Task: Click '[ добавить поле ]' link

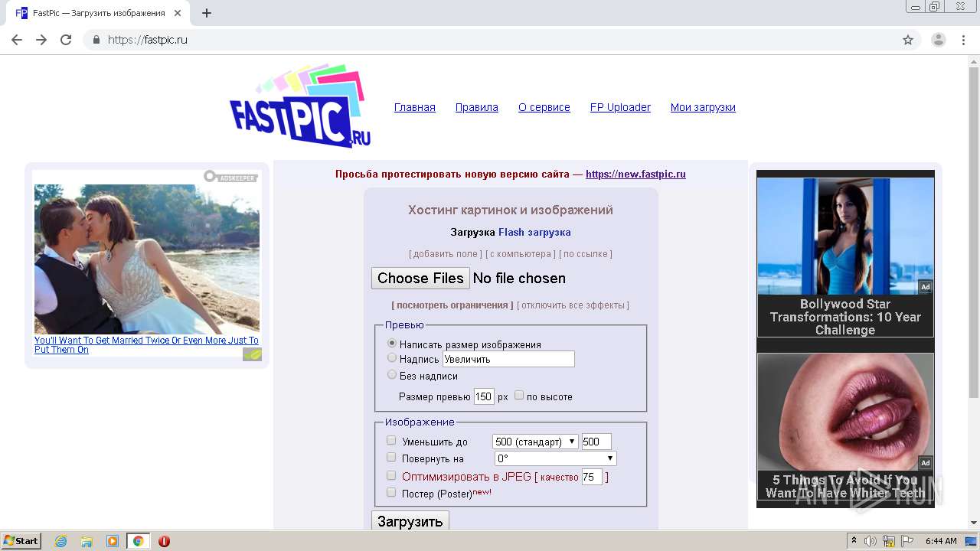Action: pyautogui.click(x=446, y=254)
